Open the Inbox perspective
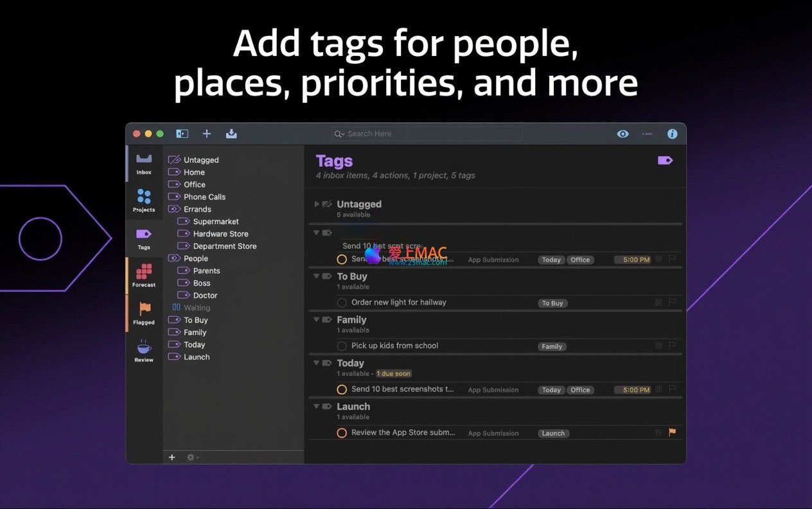 coord(144,163)
